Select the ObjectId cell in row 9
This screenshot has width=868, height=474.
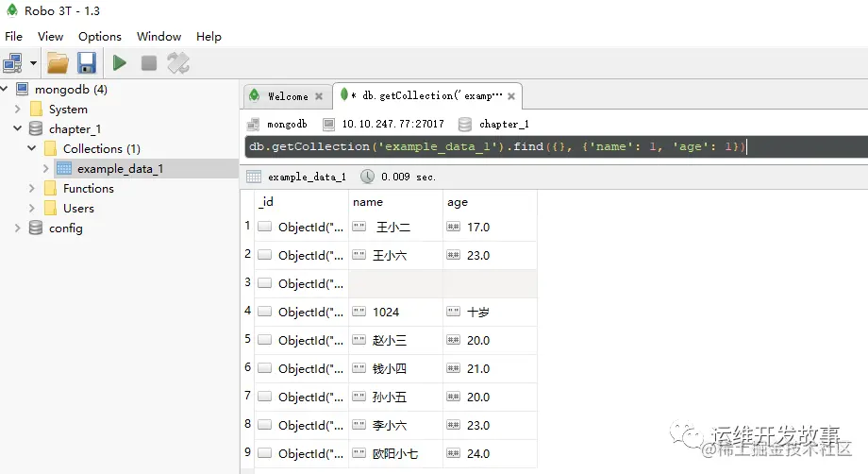[x=302, y=453]
